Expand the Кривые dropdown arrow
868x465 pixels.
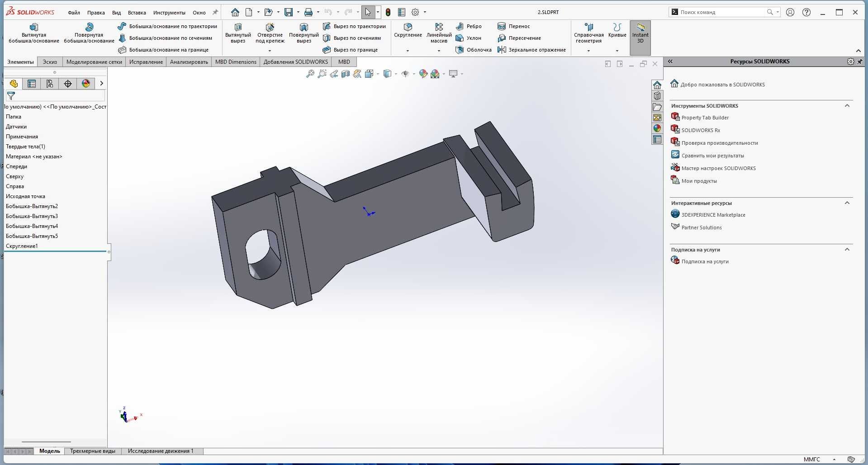617,51
